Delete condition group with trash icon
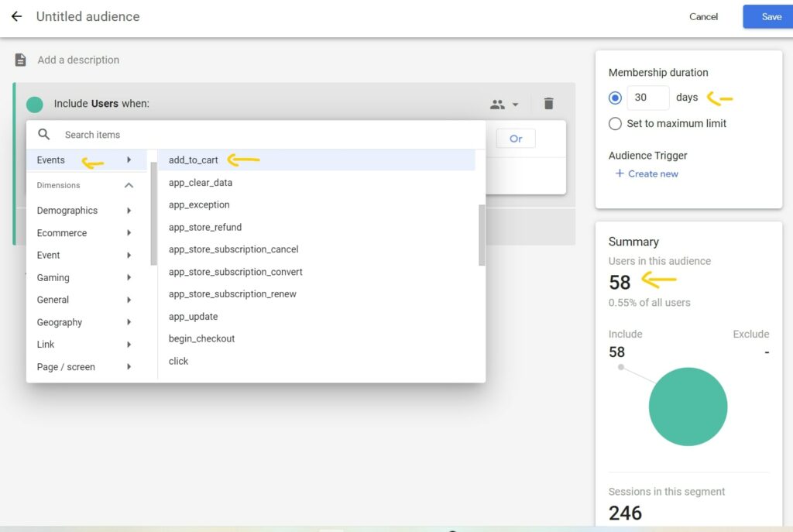Viewport: 793px width, 532px height. pyautogui.click(x=548, y=104)
